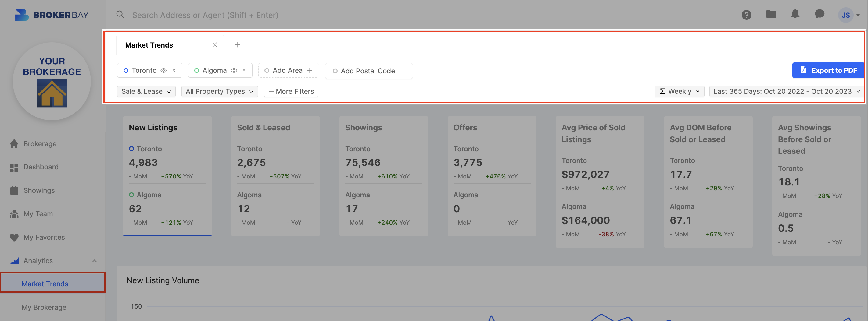868x321 pixels.
Task: Toggle visibility eye for Algoma area
Action: tap(234, 71)
